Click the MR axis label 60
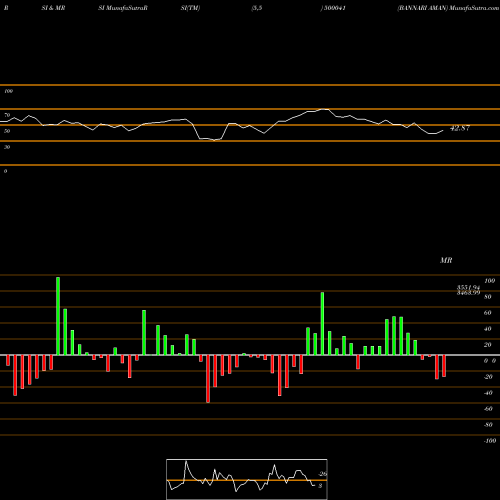The width and height of the screenshot is (500, 500). [x=488, y=313]
